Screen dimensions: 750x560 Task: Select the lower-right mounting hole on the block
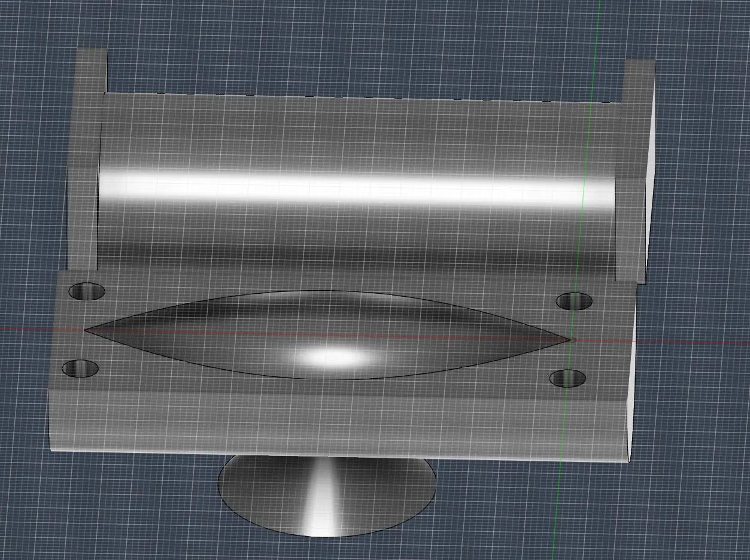(567, 378)
